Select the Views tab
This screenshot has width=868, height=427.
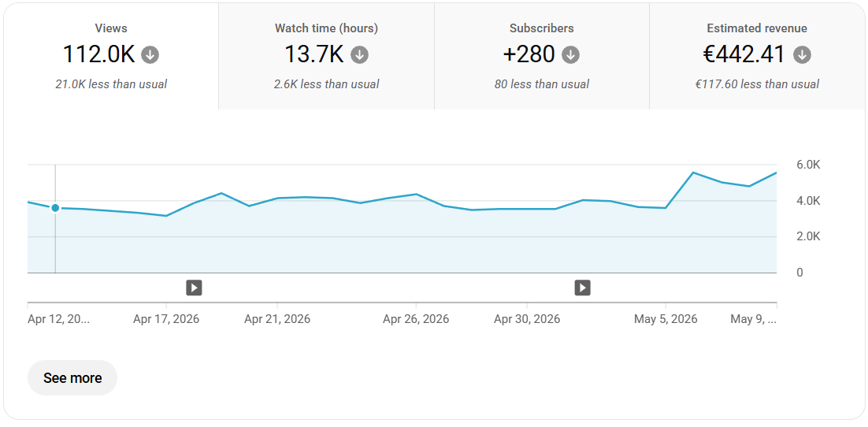111,57
